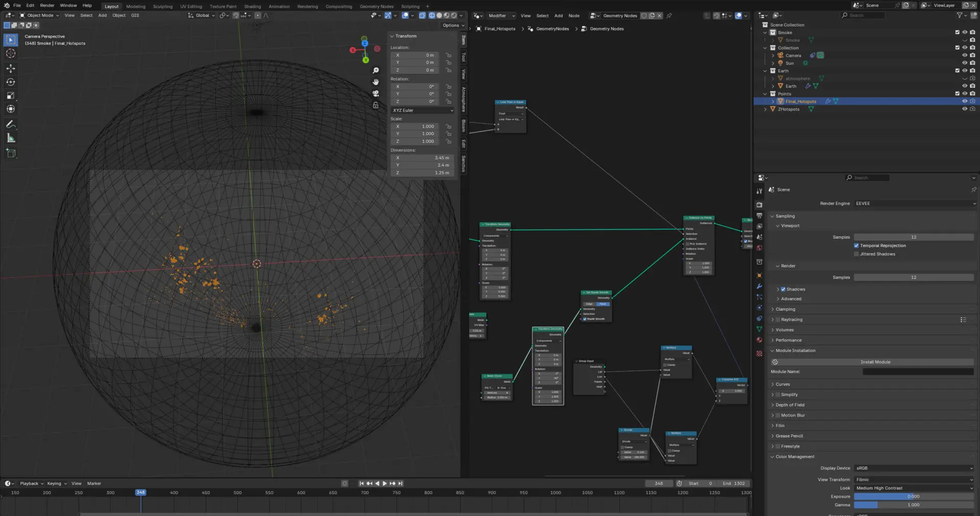The height and width of the screenshot is (516, 980).
Task: Click the Install Module button
Action: click(x=875, y=362)
